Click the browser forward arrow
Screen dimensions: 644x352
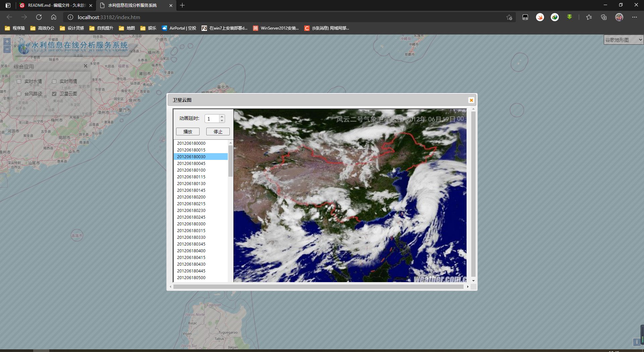pyautogui.click(x=24, y=17)
